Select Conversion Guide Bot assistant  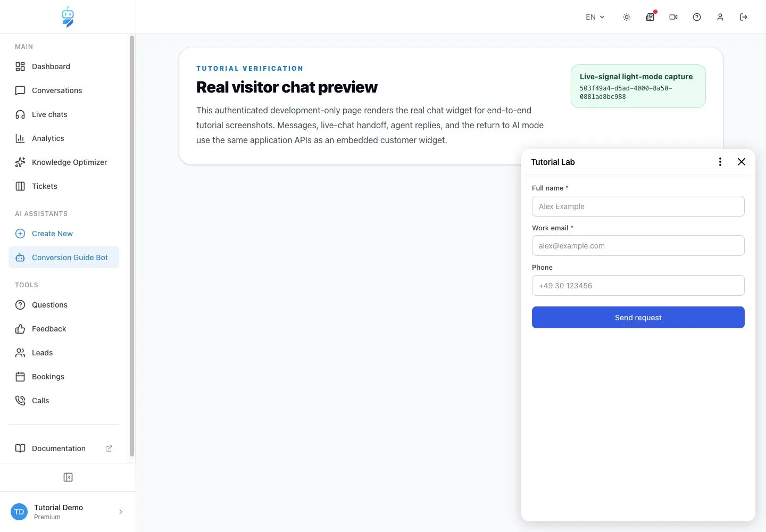click(64, 257)
